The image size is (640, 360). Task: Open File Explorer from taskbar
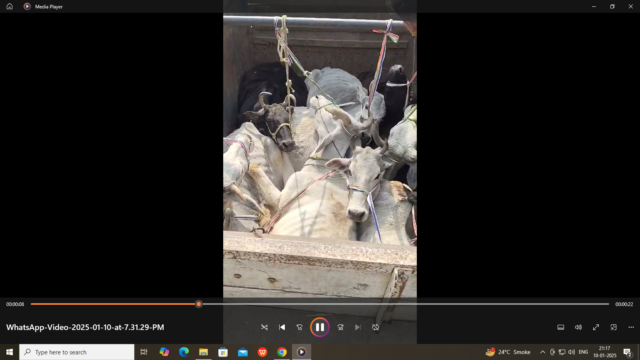click(203, 352)
